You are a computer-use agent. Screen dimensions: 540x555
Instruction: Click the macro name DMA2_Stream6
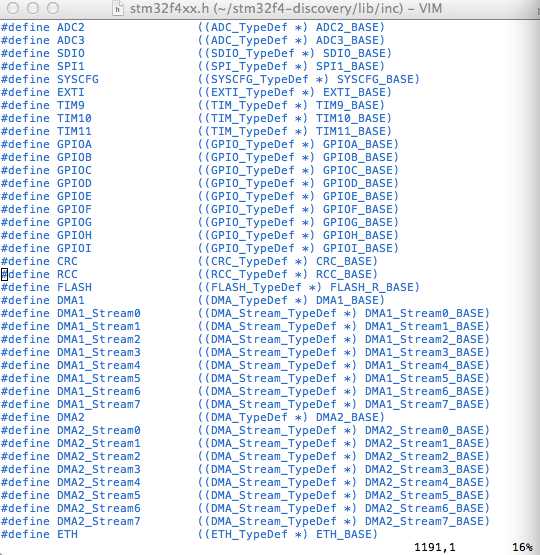pos(99,509)
